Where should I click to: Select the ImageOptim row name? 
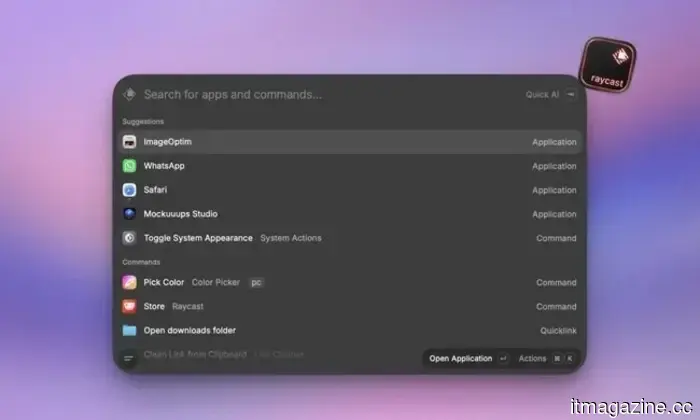(167, 141)
